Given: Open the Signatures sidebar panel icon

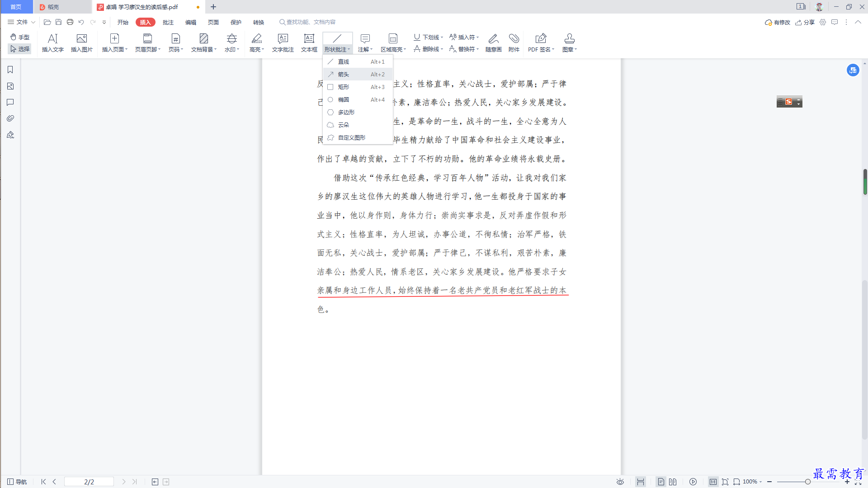Looking at the screenshot, I should 10,135.
